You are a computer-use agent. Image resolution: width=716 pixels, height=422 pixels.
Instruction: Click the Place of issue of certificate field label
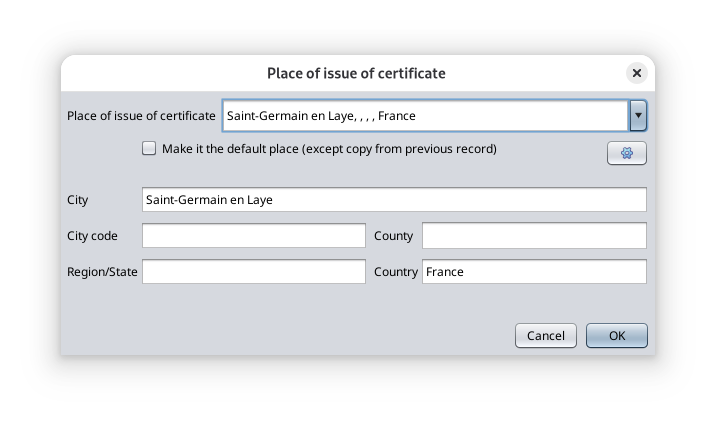(x=141, y=116)
